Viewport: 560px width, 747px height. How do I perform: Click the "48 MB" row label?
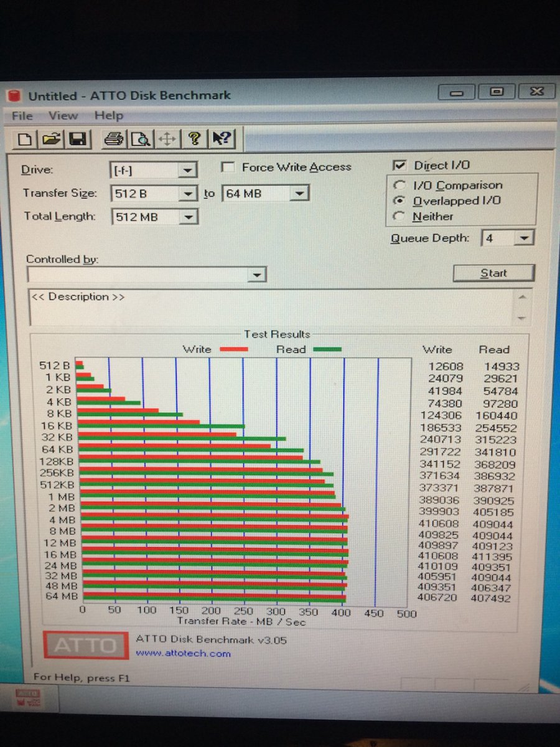[61, 586]
